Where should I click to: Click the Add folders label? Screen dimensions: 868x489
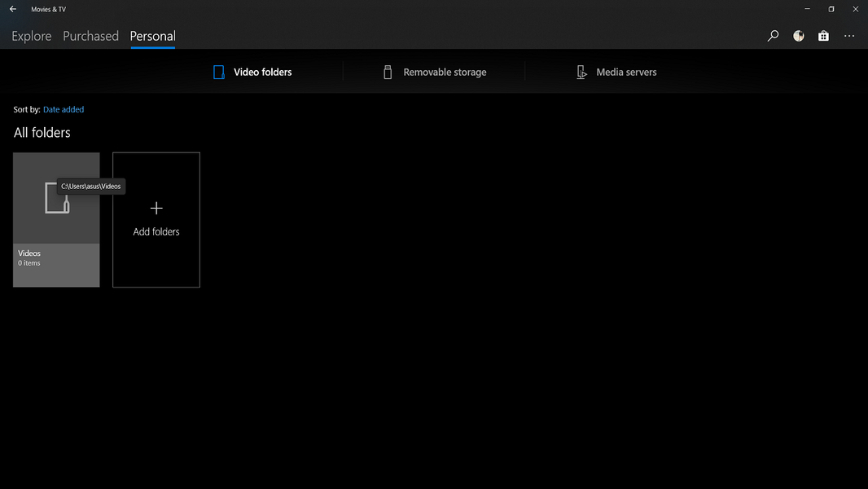(156, 232)
